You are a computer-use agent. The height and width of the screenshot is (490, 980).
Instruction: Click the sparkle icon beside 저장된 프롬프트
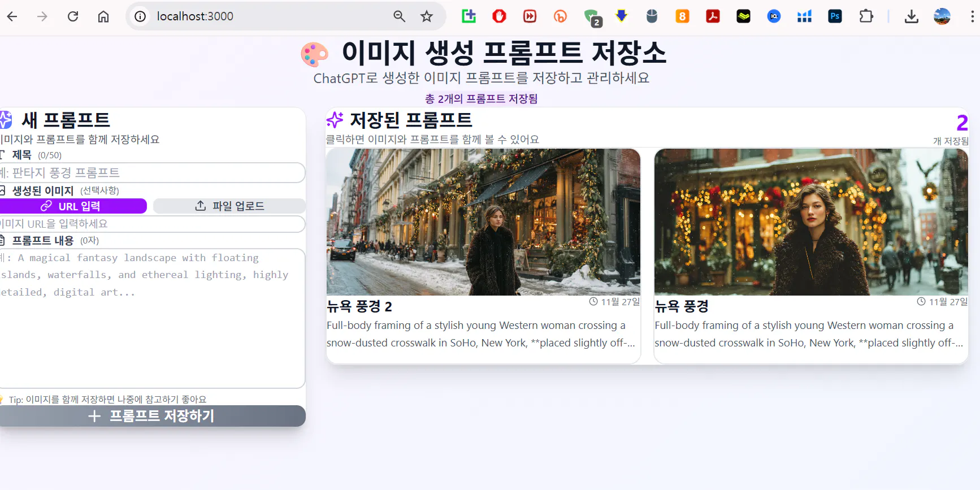coord(335,120)
